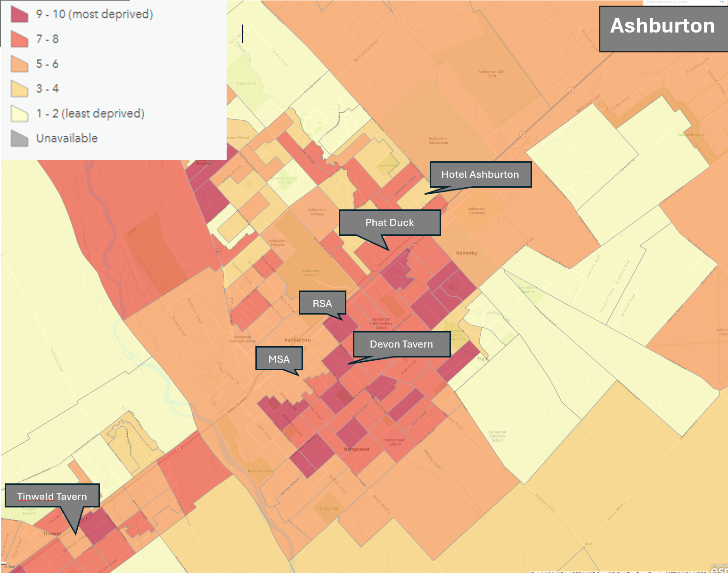Click the 5 - 6 legend swatch
Image resolution: width=728 pixels, height=573 pixels.
(x=19, y=64)
